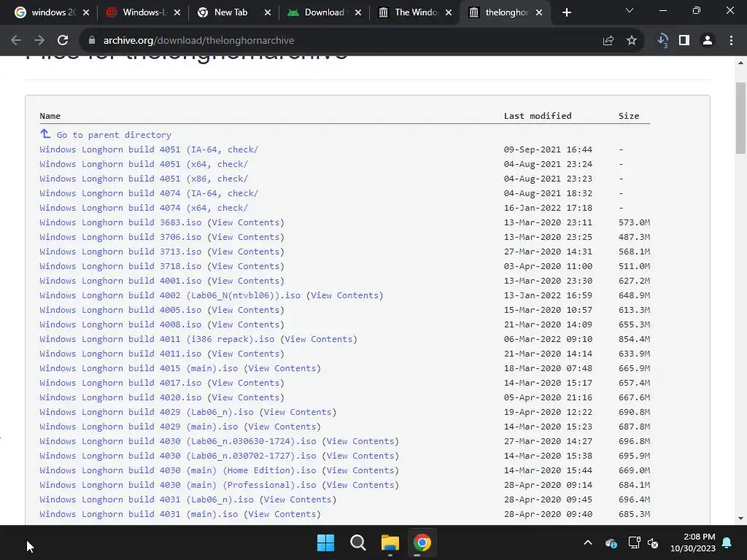Viewport: 747px width, 560px height.
Task: Close the 'windows 20' Google tab
Action: pos(86,13)
